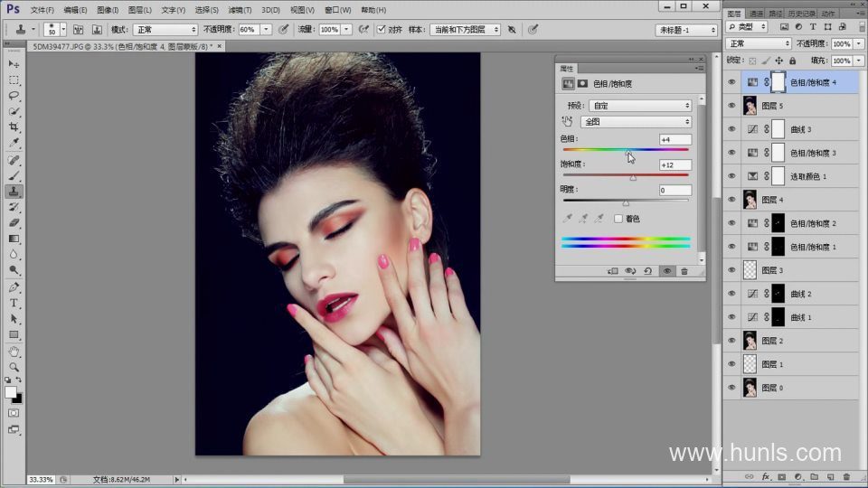Click the on-image adjustment hand icon

[568, 121]
